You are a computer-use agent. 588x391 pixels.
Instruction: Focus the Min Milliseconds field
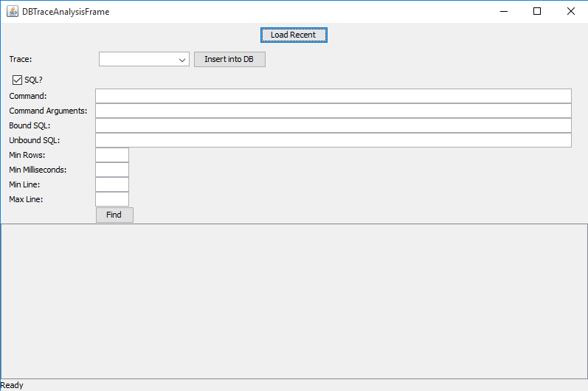(x=112, y=170)
